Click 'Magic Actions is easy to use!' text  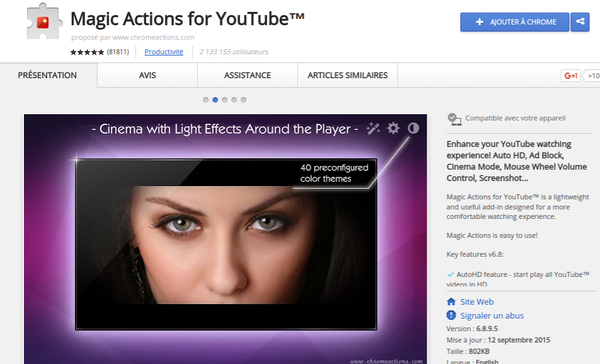[492, 235]
